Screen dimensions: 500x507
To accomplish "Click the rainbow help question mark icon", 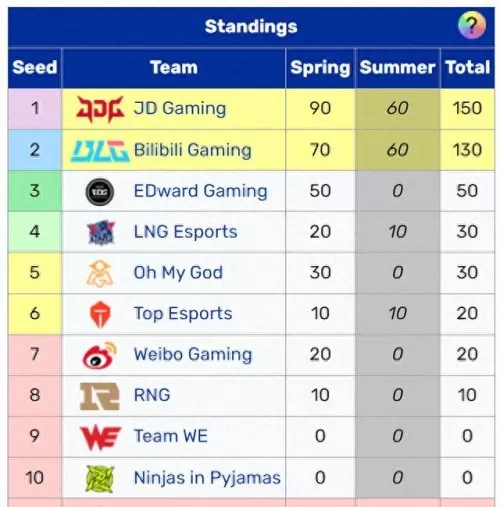I will pos(471,25).
